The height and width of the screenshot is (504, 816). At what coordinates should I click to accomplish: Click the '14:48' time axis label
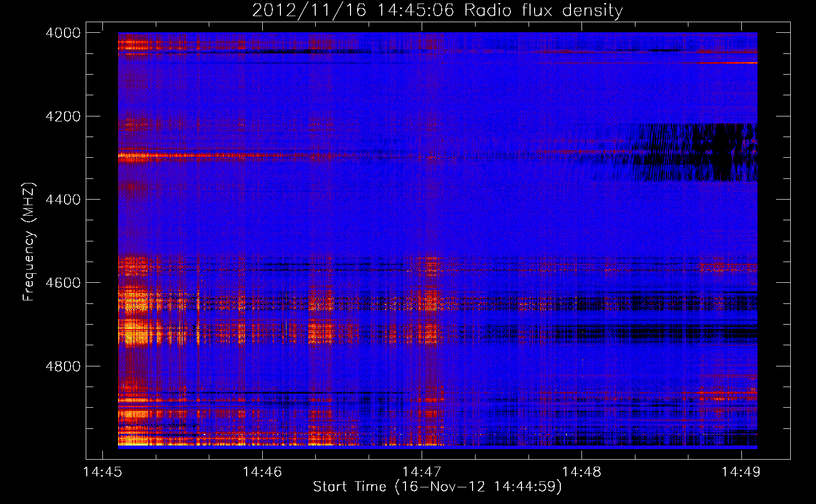point(581,472)
